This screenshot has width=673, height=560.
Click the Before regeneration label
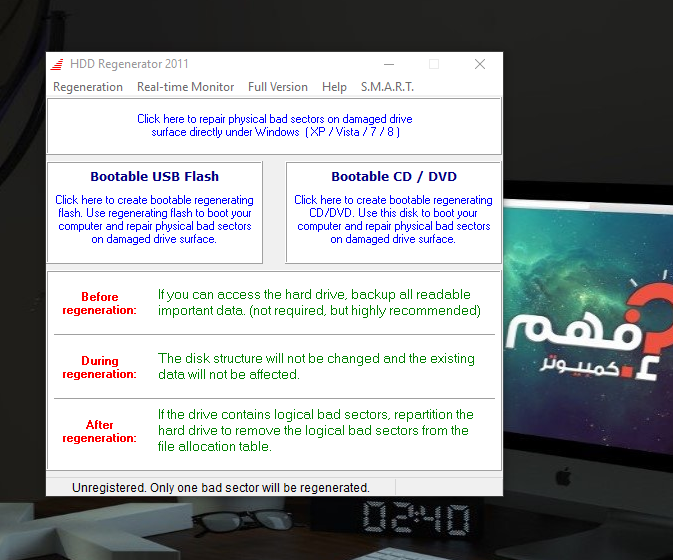pos(100,303)
